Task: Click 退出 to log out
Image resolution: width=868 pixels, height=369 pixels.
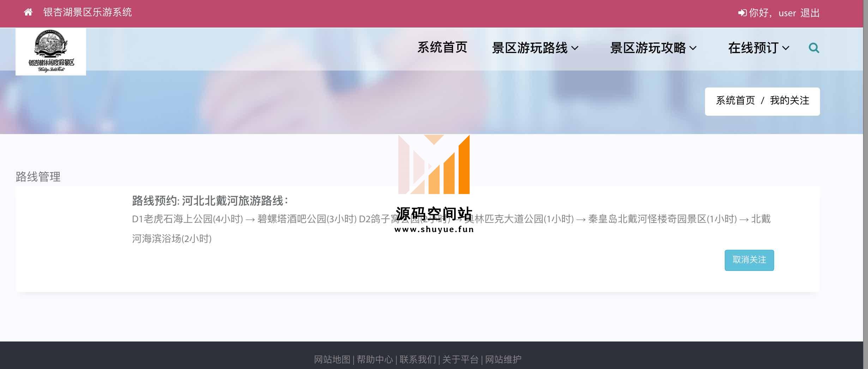Action: click(810, 13)
